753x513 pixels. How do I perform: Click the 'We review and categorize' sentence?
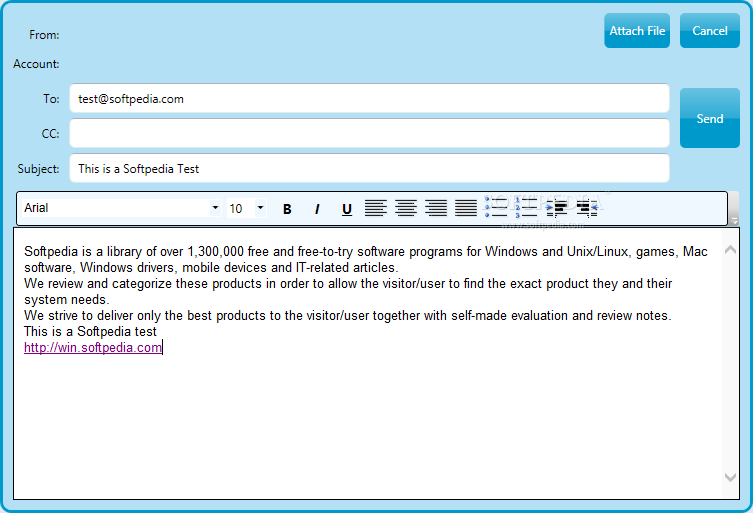pyautogui.click(x=348, y=291)
